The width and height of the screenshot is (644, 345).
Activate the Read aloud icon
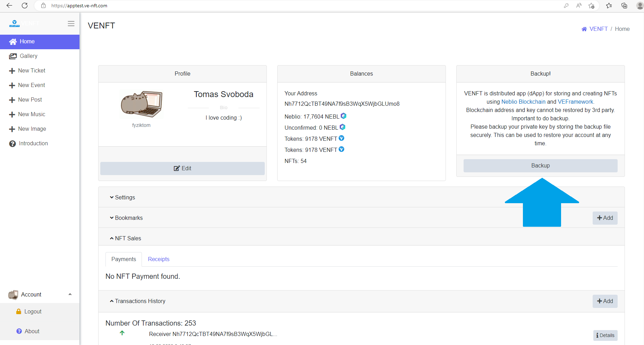click(579, 6)
